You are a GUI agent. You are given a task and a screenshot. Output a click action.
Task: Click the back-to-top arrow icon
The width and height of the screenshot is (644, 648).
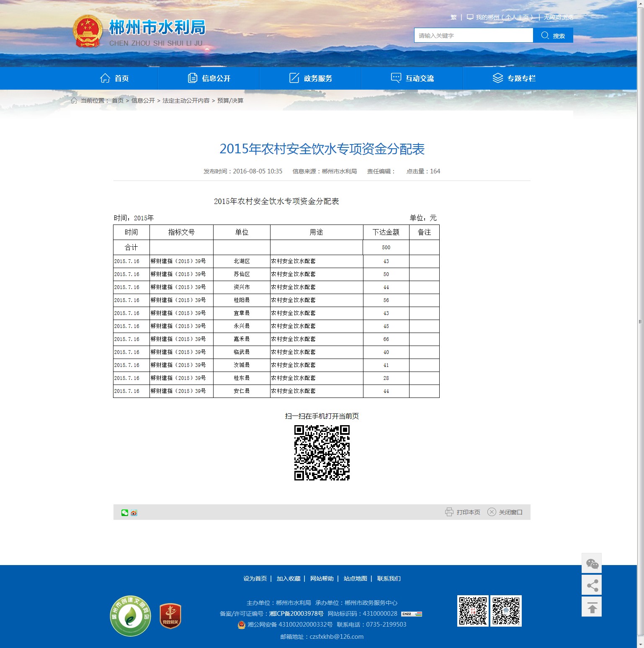(592, 607)
